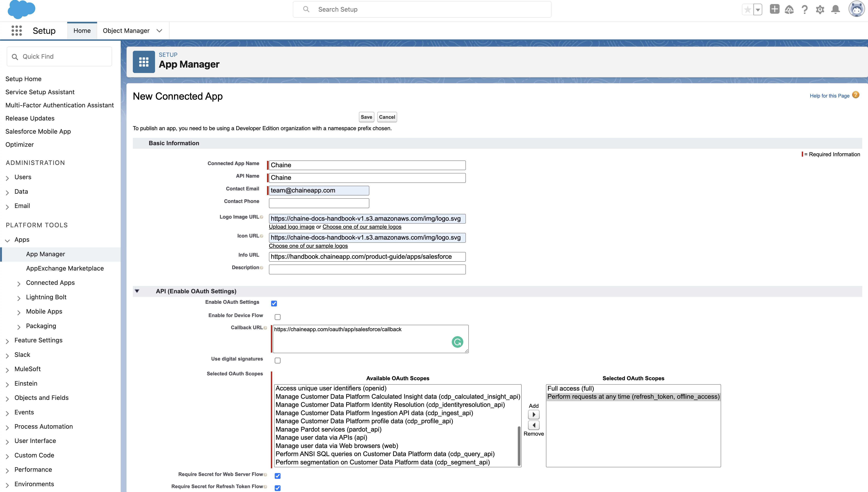
Task: Expand the Users tree section
Action: (x=7, y=178)
